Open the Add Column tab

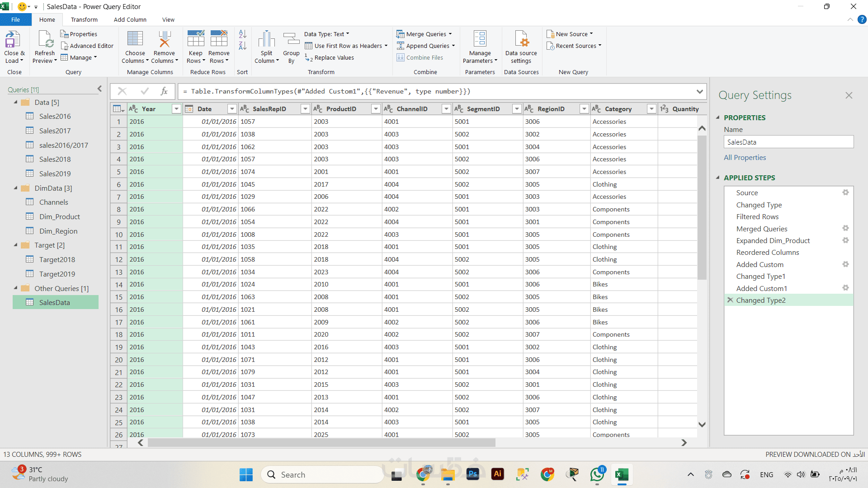(130, 19)
